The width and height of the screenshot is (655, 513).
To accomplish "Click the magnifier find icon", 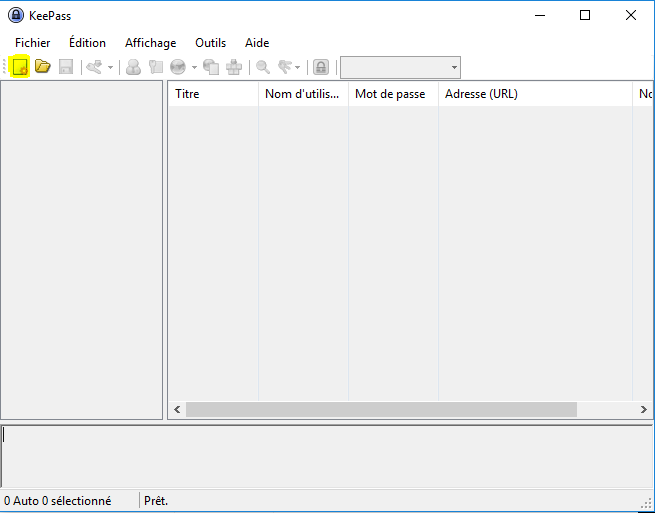I will pyautogui.click(x=263, y=67).
